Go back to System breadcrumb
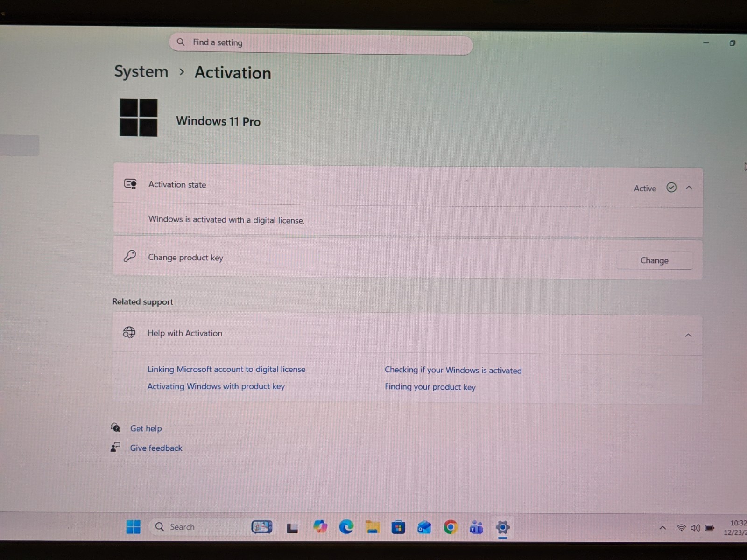This screenshot has width=747, height=560. point(141,71)
